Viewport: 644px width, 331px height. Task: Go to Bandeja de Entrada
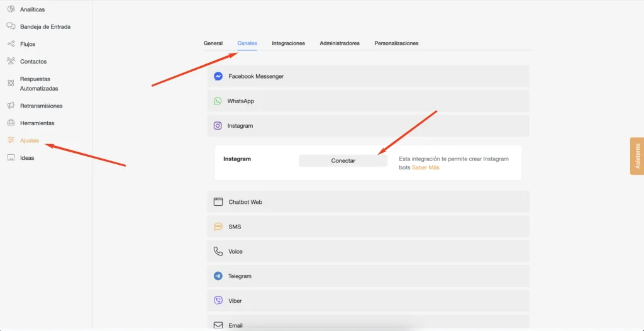point(45,26)
